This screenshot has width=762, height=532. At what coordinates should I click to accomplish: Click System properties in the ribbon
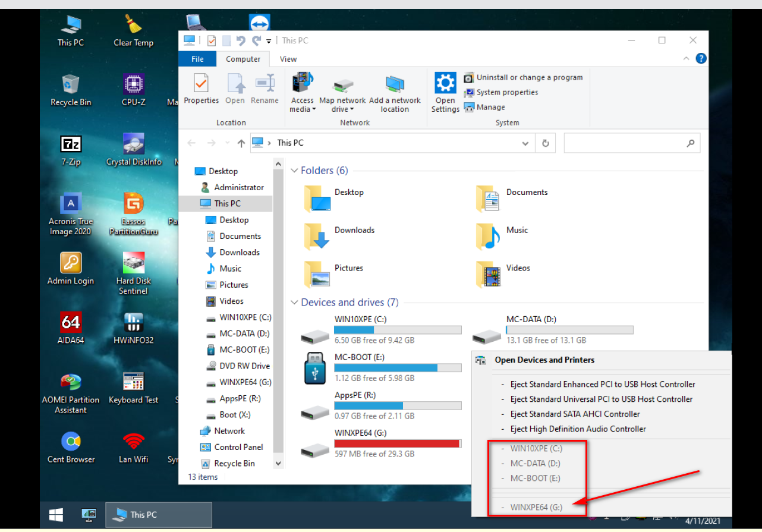click(x=501, y=92)
